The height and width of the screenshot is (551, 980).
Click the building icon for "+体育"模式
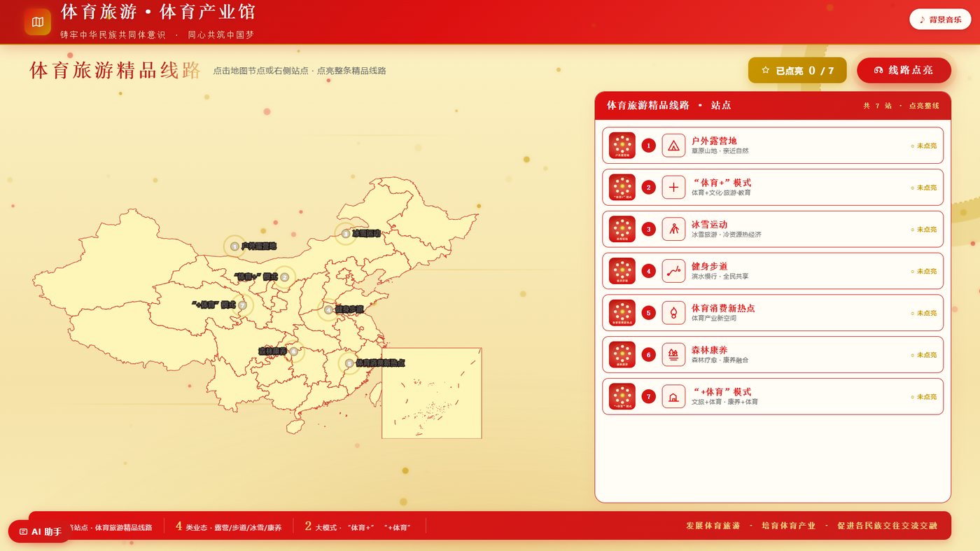point(673,397)
